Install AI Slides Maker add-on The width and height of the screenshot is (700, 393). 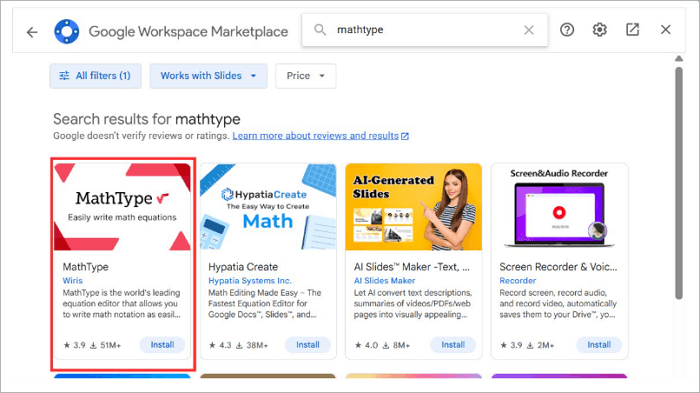tap(453, 345)
